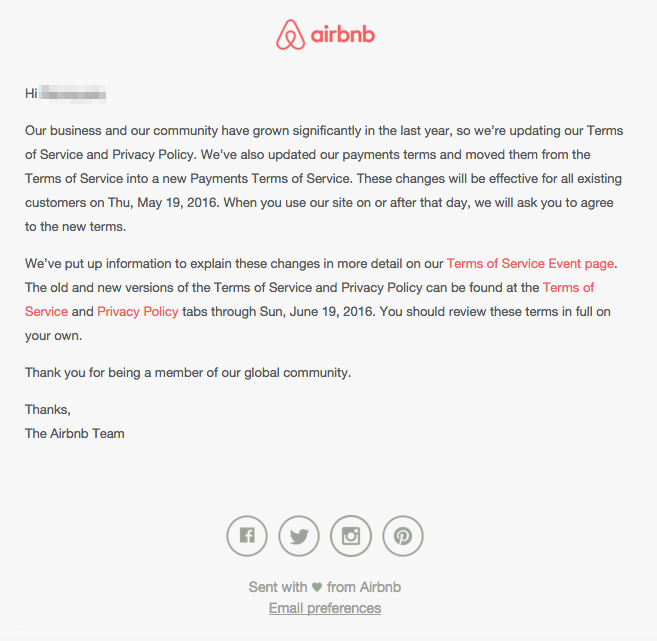Click the heart symbol in footer
Image resolution: width=657 pixels, height=641 pixels.
point(317,588)
